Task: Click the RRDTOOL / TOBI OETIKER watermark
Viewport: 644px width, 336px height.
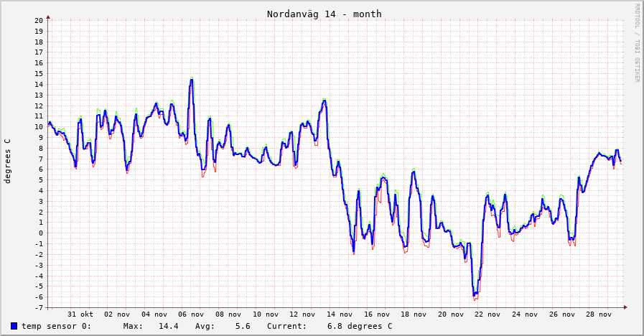Action: [x=636, y=43]
